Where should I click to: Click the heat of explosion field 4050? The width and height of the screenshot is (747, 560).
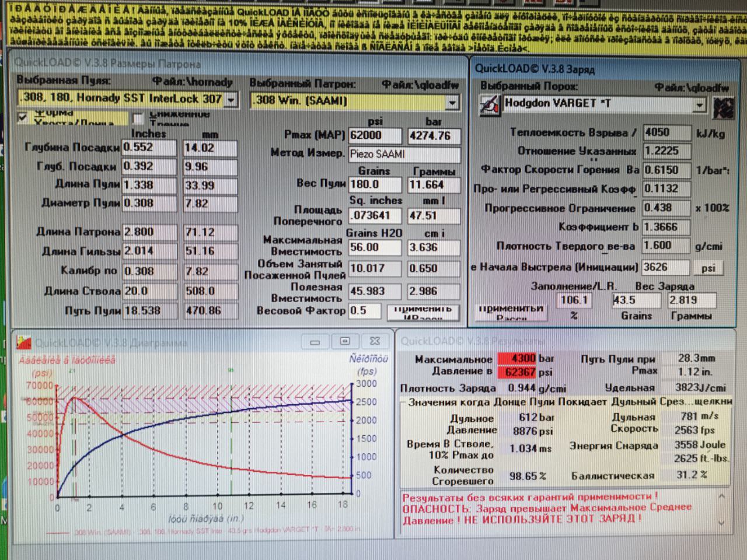tap(666, 132)
